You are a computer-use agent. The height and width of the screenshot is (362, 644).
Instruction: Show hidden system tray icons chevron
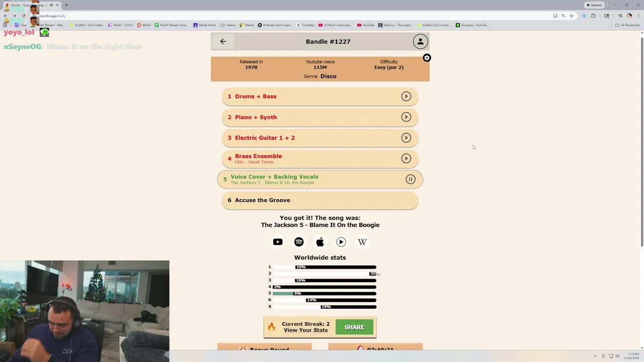(x=595, y=356)
